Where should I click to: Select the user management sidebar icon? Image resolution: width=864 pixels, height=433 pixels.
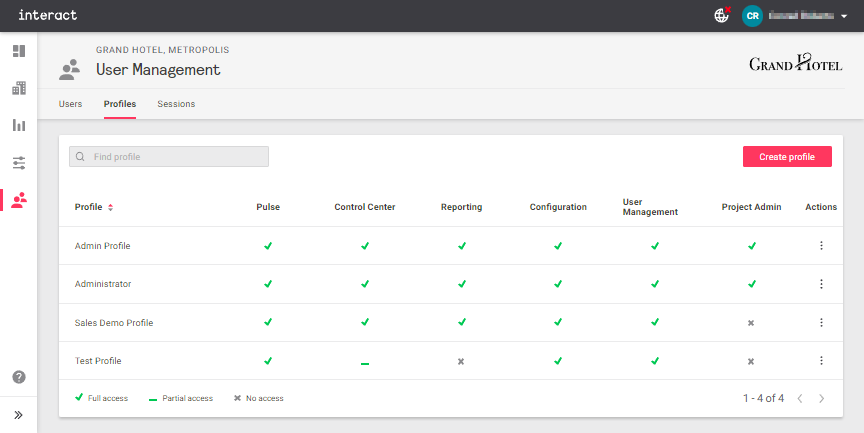18,200
